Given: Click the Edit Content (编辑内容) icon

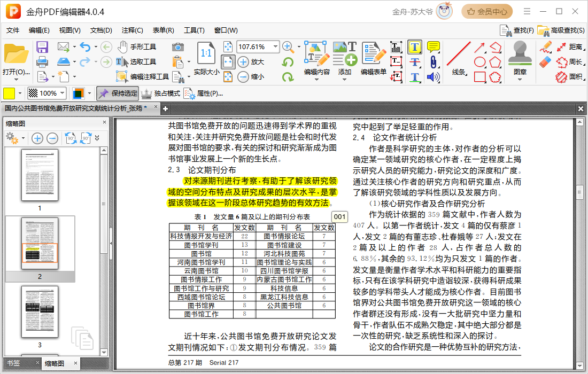Looking at the screenshot, I should click(x=317, y=53).
